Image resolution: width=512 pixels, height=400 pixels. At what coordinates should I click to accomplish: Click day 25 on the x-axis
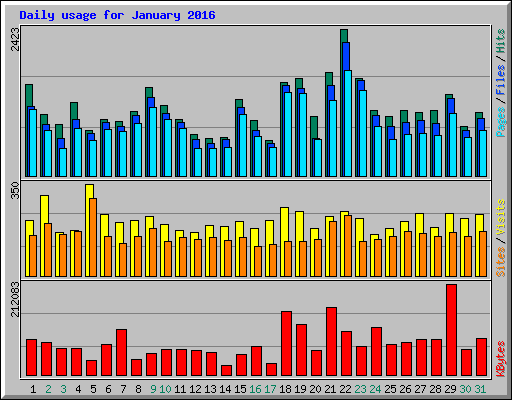(x=390, y=389)
